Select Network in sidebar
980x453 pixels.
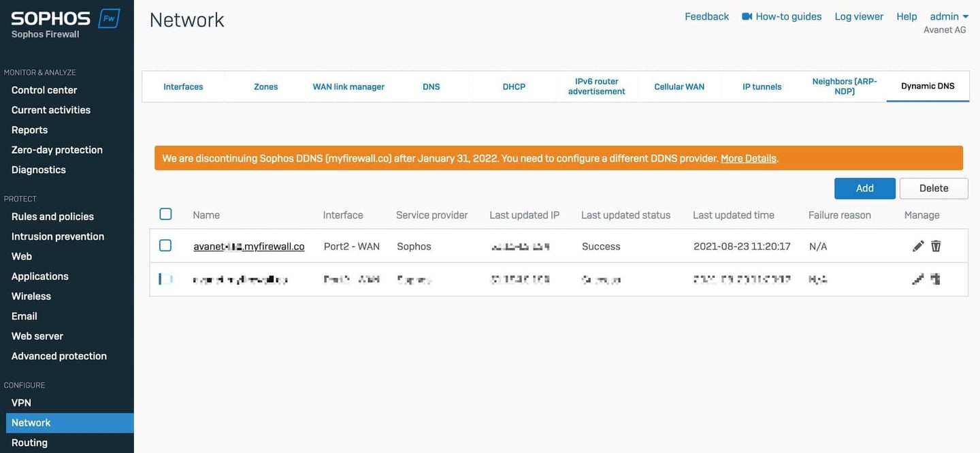pyautogui.click(x=69, y=422)
